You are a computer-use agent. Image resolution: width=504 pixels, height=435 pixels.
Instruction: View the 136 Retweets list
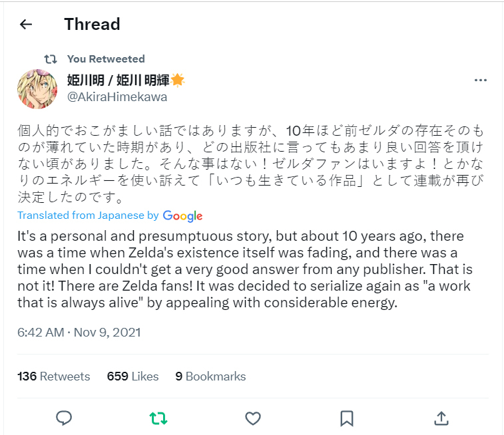pos(53,376)
